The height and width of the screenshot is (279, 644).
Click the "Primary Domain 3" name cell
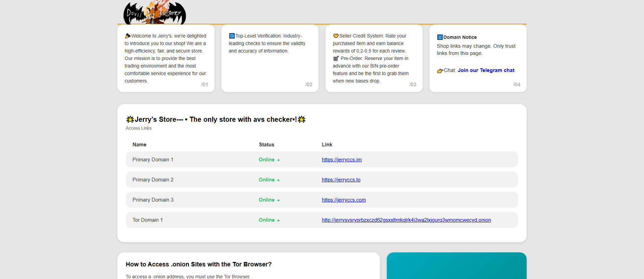(x=153, y=200)
